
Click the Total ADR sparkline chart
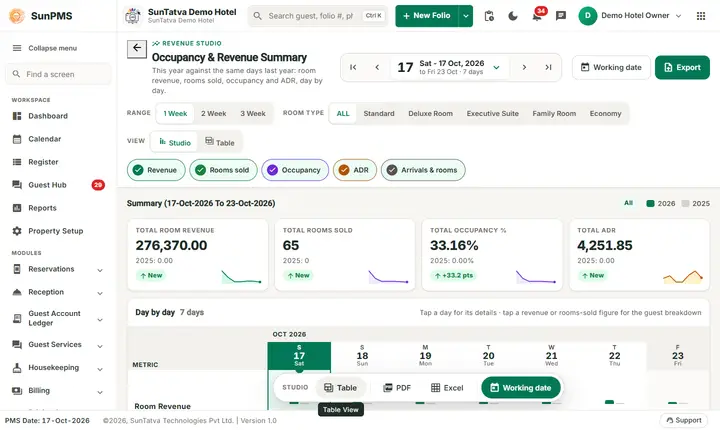coord(683,277)
